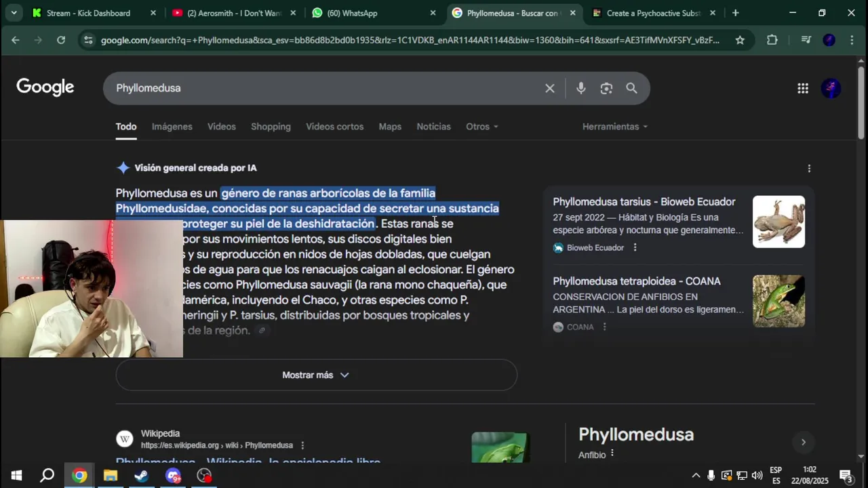This screenshot has height=488, width=868.
Task: Open options for the Wikipedia result
Action: coord(302,445)
